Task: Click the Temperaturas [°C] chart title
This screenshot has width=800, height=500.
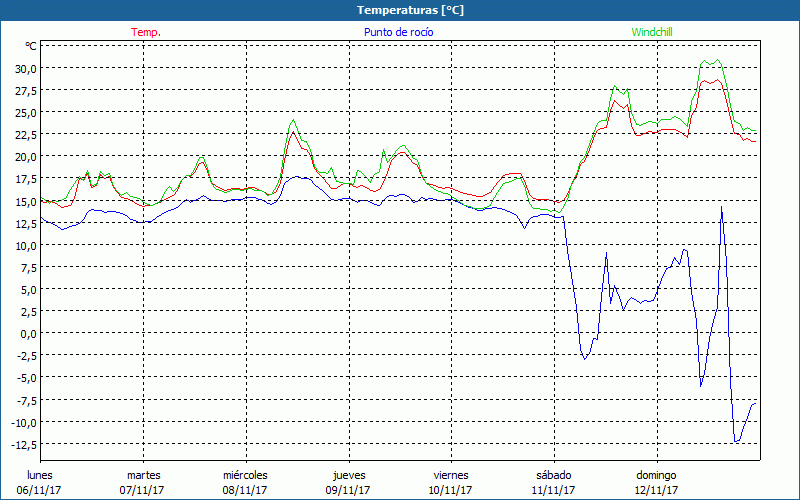Action: 400,10
